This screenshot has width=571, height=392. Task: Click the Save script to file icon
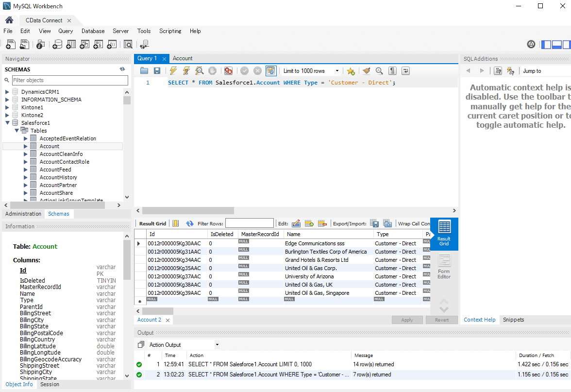click(157, 71)
